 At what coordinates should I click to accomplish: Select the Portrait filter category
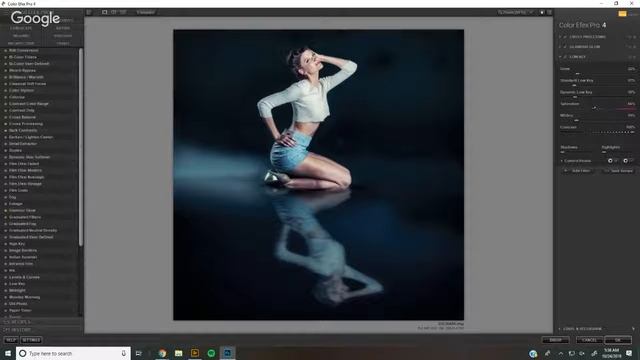point(63,36)
